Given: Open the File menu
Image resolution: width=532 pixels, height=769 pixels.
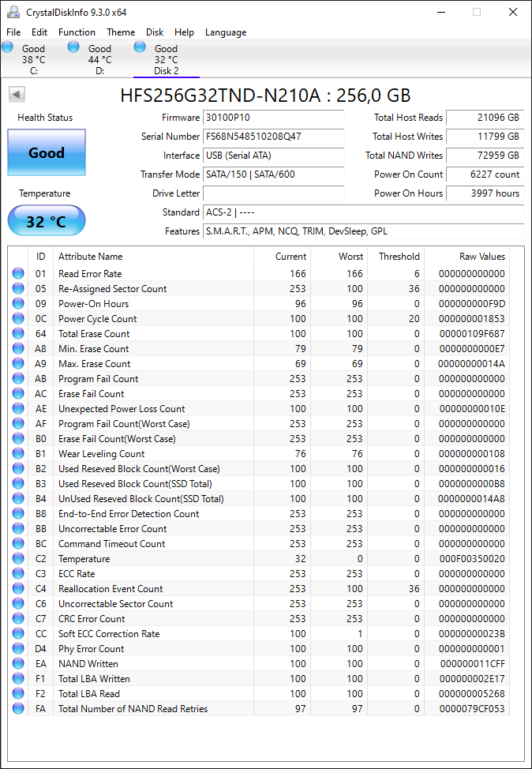Looking at the screenshot, I should [13, 32].
